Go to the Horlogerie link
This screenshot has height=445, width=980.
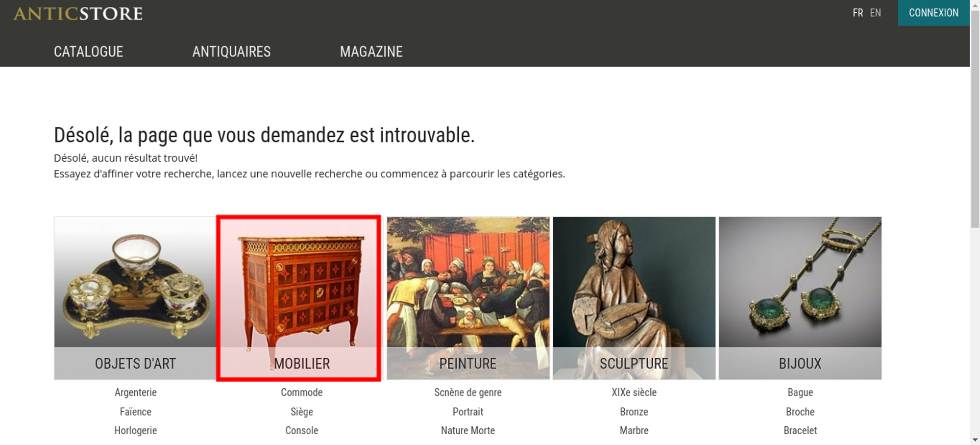coord(136,430)
